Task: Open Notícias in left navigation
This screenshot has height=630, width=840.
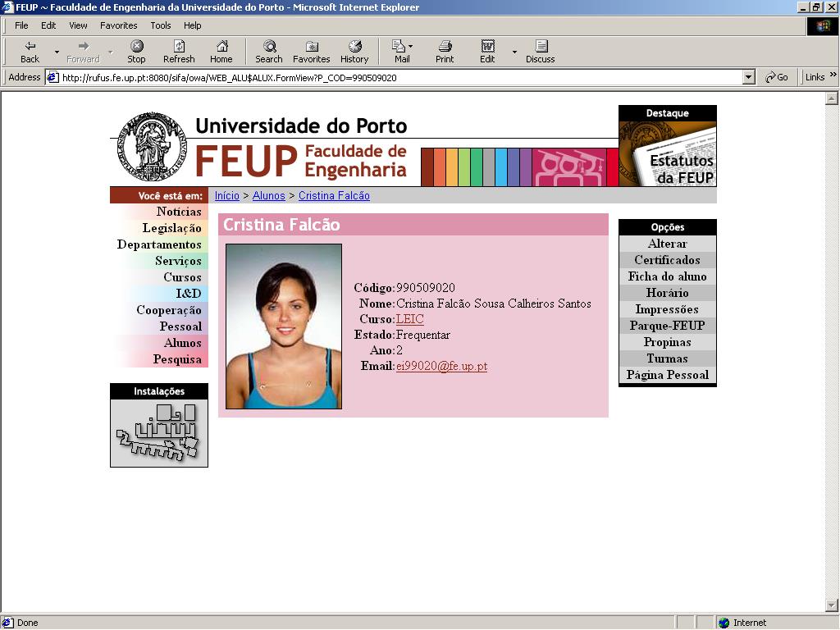Action: tap(179, 212)
